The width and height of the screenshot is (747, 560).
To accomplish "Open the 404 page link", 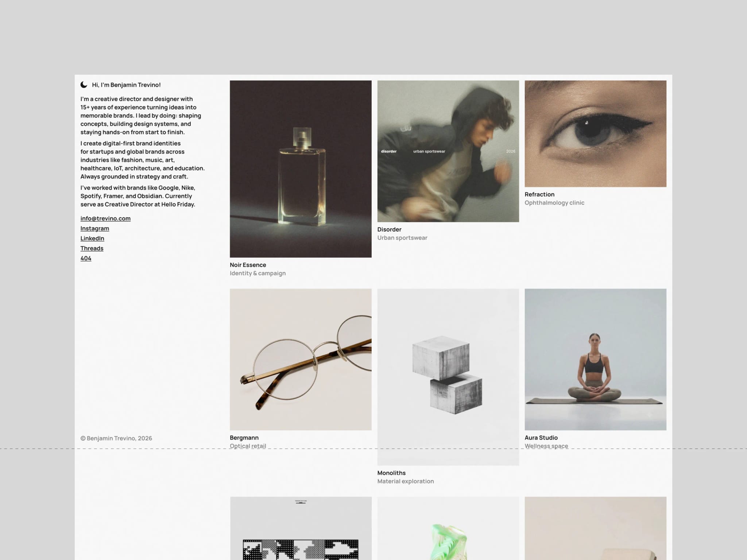I will (x=86, y=258).
